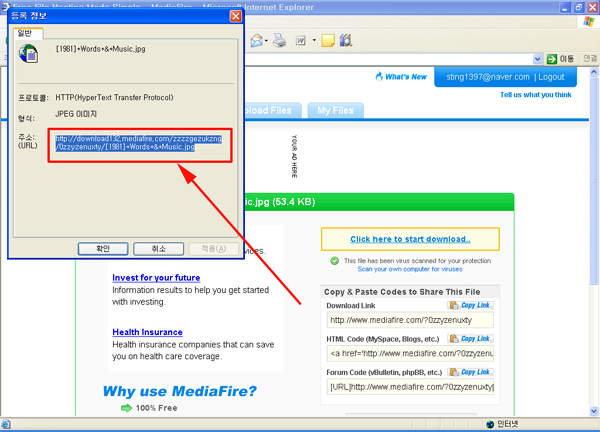
Task: Copy Link for the HTML Code
Action: pos(470,338)
